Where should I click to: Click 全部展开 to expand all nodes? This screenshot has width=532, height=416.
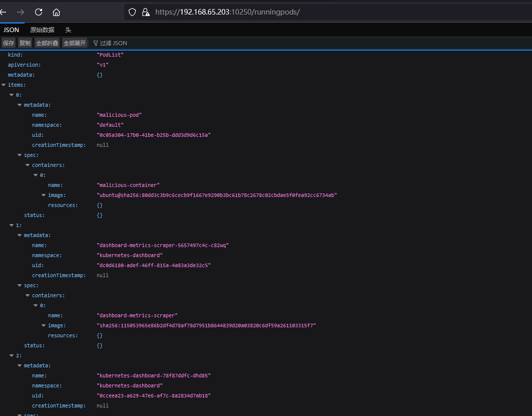click(75, 43)
